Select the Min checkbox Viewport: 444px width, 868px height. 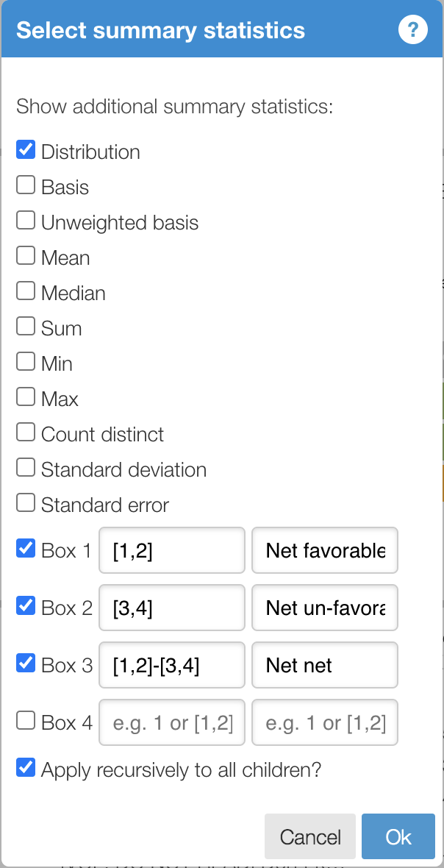coord(26,363)
